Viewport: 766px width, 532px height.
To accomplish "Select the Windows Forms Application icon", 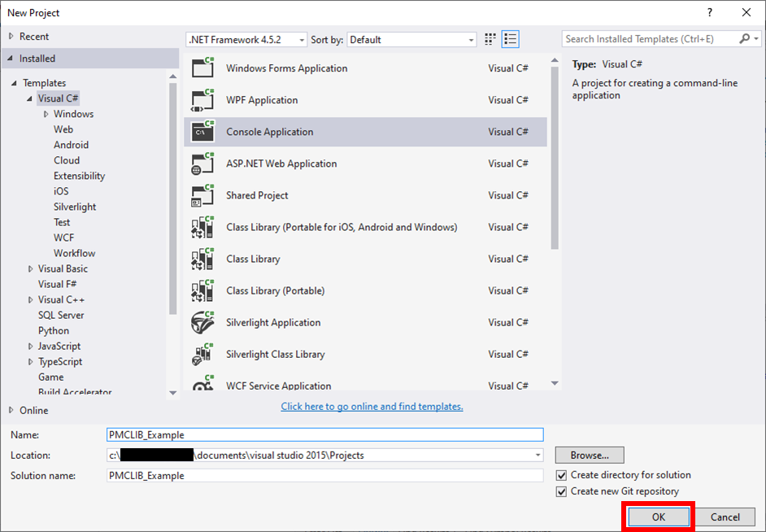I will click(203, 68).
